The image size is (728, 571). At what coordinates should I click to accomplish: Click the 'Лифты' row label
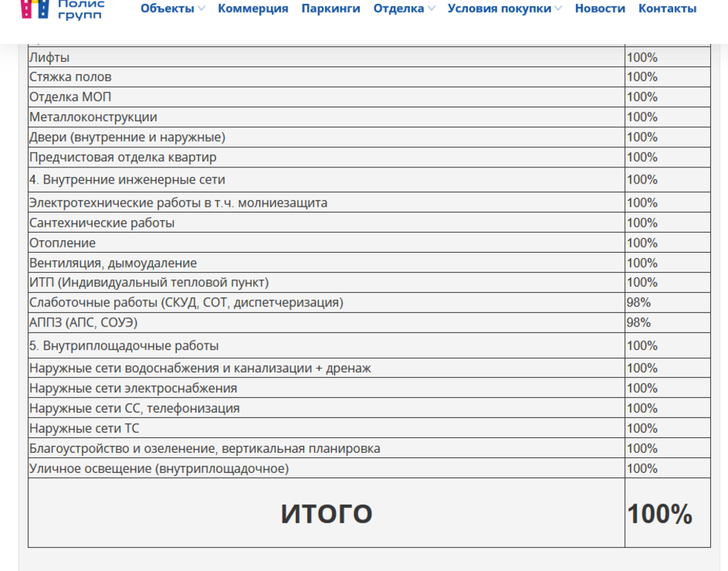coord(49,57)
